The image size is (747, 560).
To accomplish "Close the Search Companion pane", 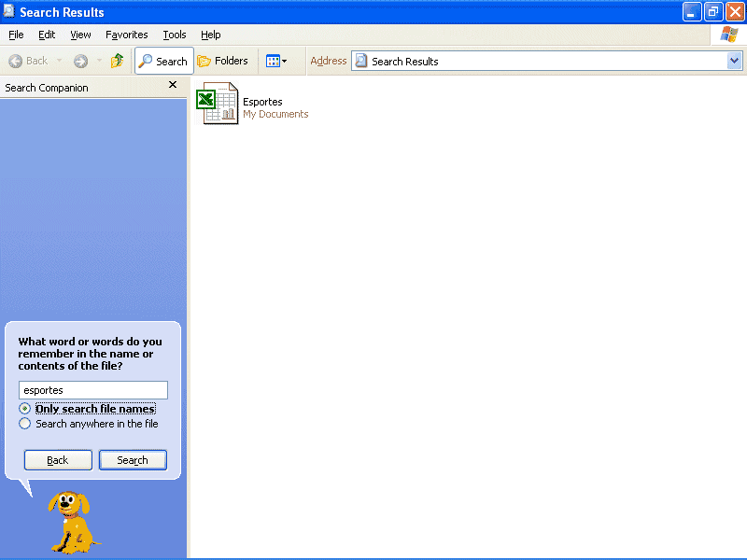I will click(172, 85).
